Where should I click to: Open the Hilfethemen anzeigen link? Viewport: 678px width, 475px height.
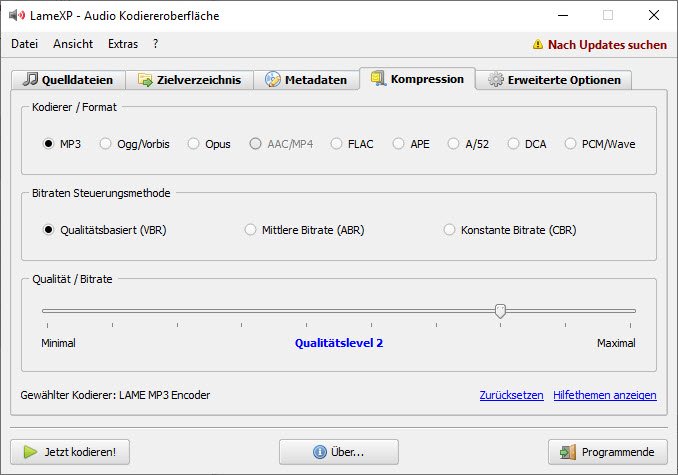pyautogui.click(x=604, y=395)
